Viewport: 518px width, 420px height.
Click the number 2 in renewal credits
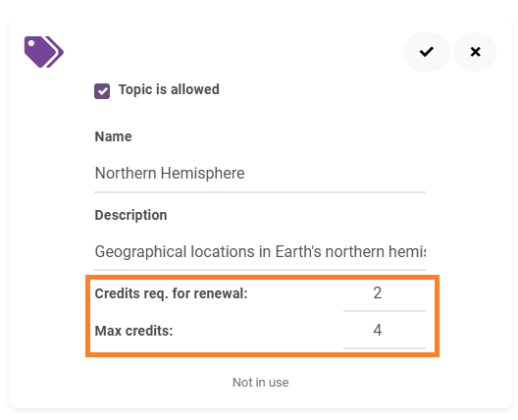tap(378, 292)
